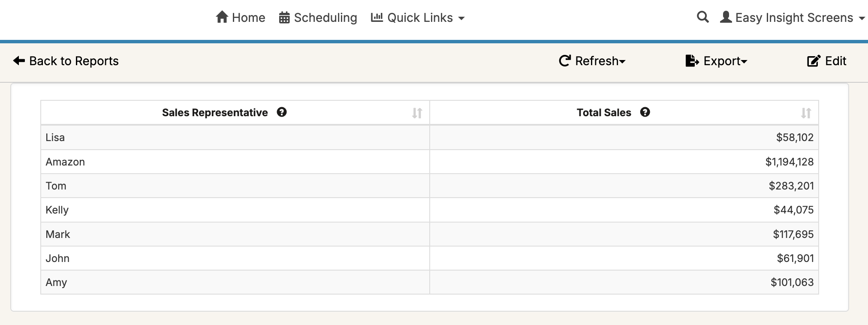Click the help icon beside Sales Representative

(x=282, y=112)
